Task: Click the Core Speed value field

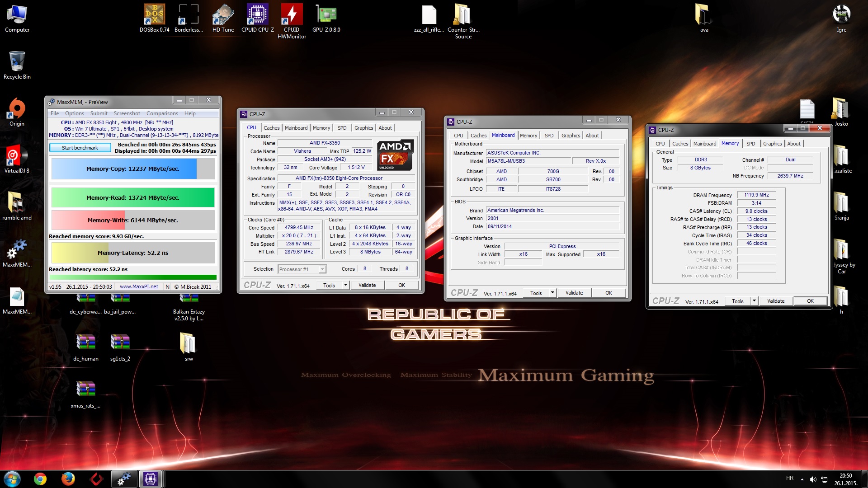Action: click(x=299, y=228)
